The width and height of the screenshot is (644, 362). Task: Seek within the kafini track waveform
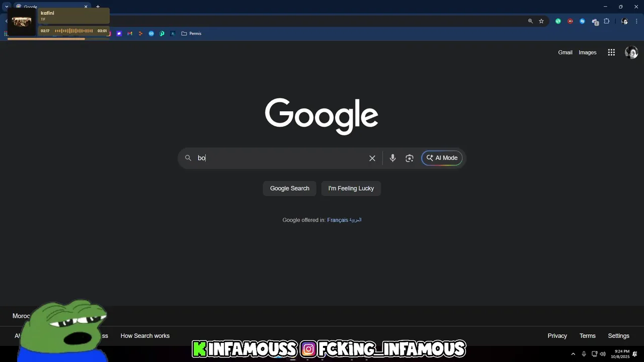tap(73, 31)
